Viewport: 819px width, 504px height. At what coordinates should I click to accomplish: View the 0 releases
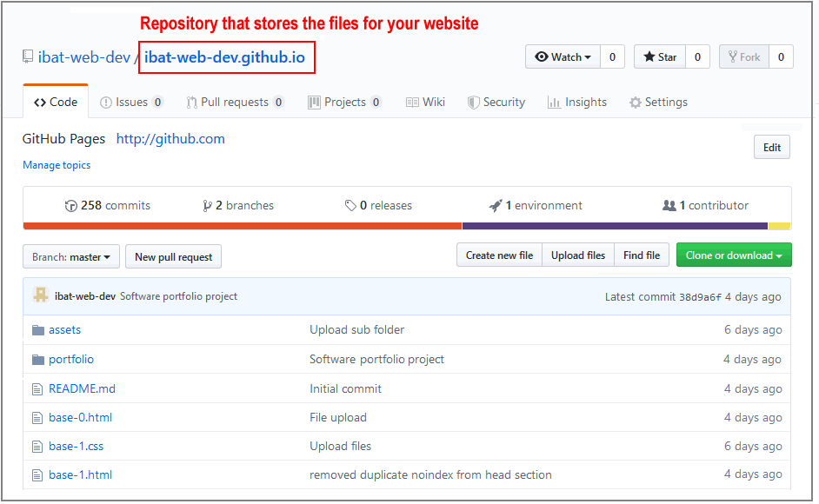pyautogui.click(x=379, y=206)
